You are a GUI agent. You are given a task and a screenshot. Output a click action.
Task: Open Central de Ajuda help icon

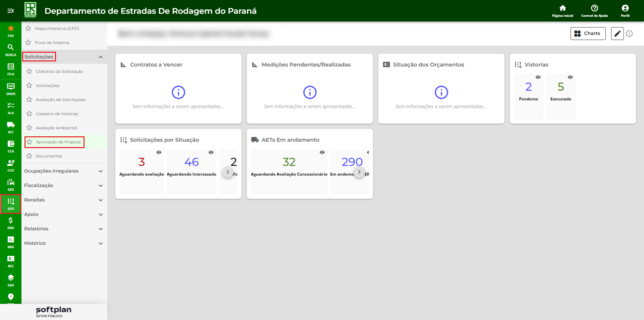(594, 10)
